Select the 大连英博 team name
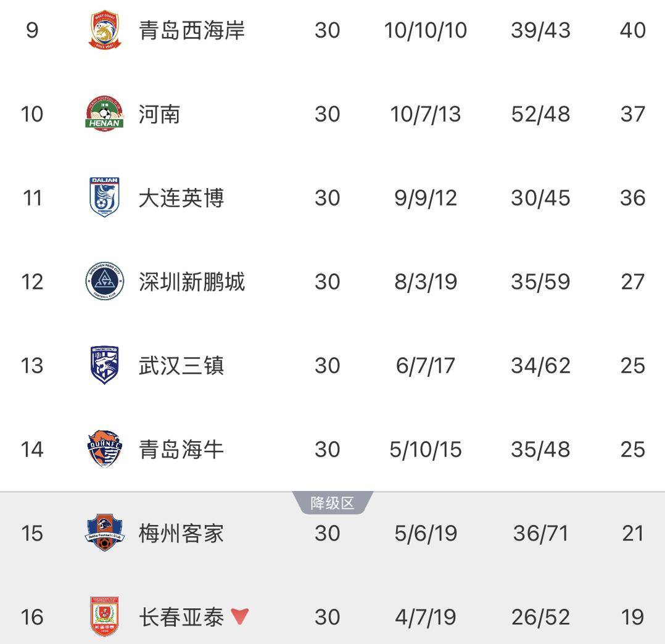 181,198
